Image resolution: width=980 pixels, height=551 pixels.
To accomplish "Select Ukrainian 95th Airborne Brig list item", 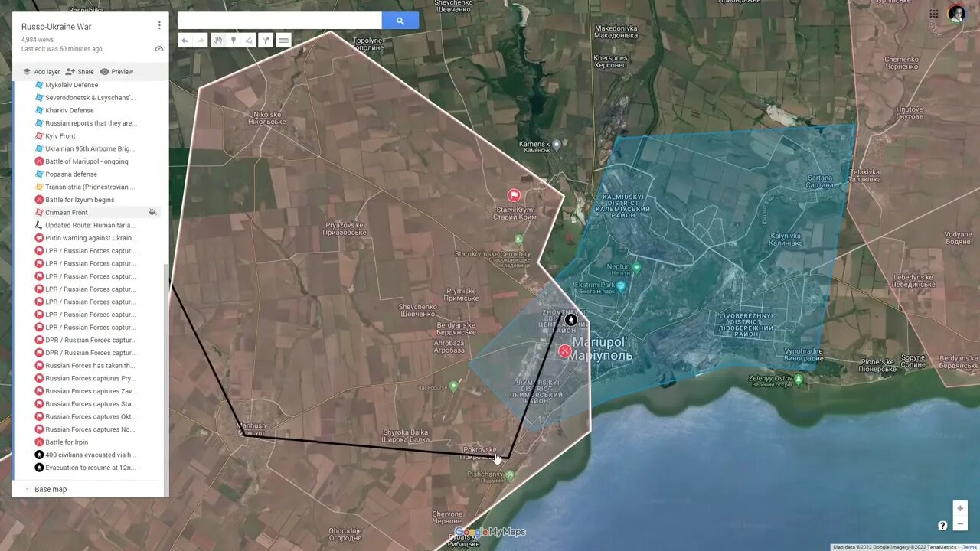I will click(90, 148).
